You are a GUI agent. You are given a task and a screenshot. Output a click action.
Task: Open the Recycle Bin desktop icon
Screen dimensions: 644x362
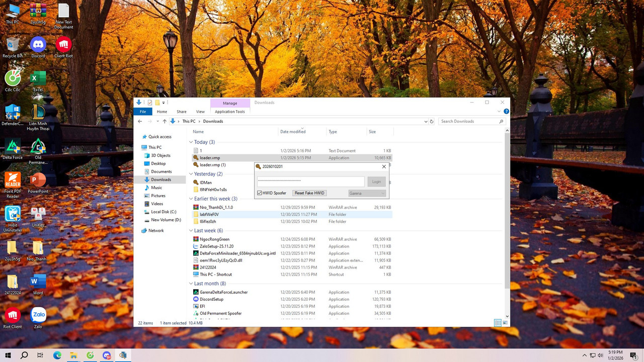pos(13,48)
